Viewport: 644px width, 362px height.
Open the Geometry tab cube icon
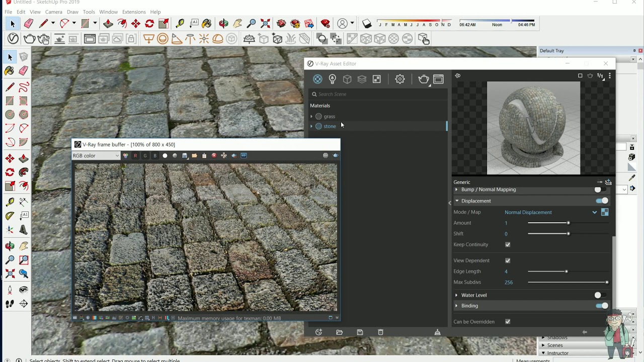coord(347,79)
